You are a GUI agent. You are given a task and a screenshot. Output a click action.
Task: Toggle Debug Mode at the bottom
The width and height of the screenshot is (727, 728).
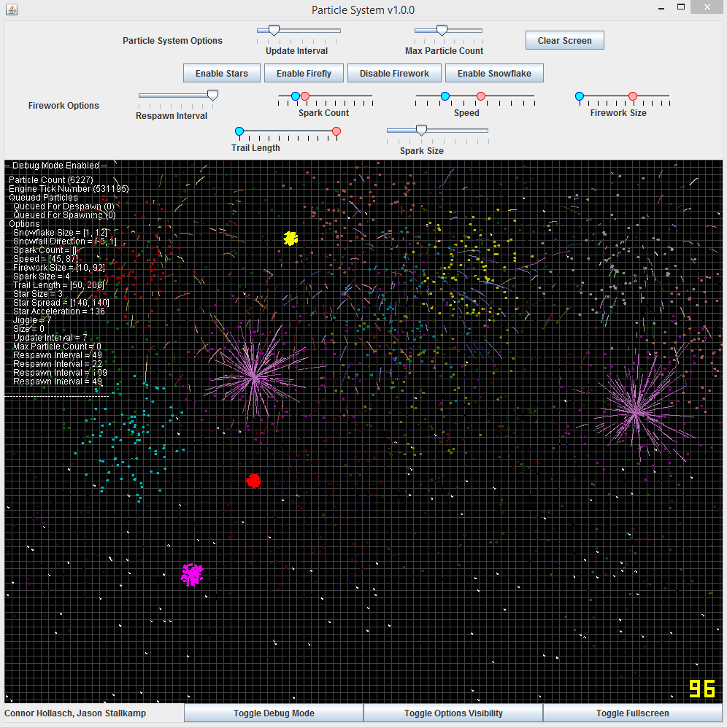point(274,713)
